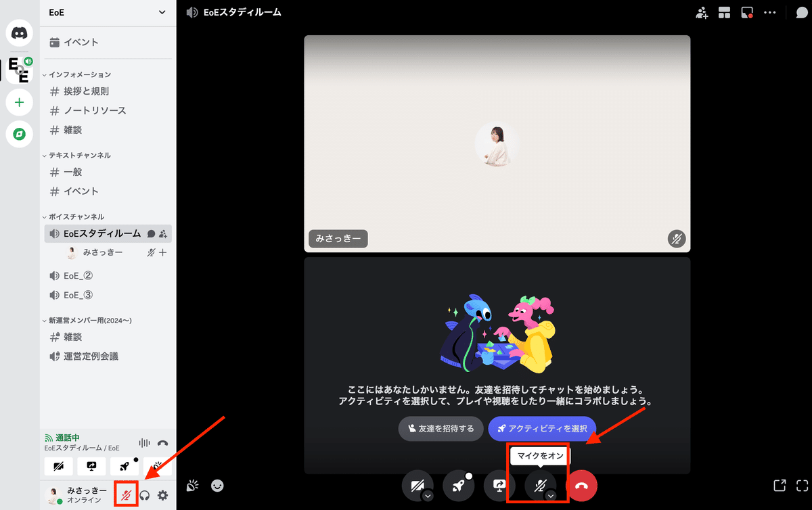The image size is (812, 510).
Task: Turn on microphone in call bar
Action: pyautogui.click(x=539, y=484)
